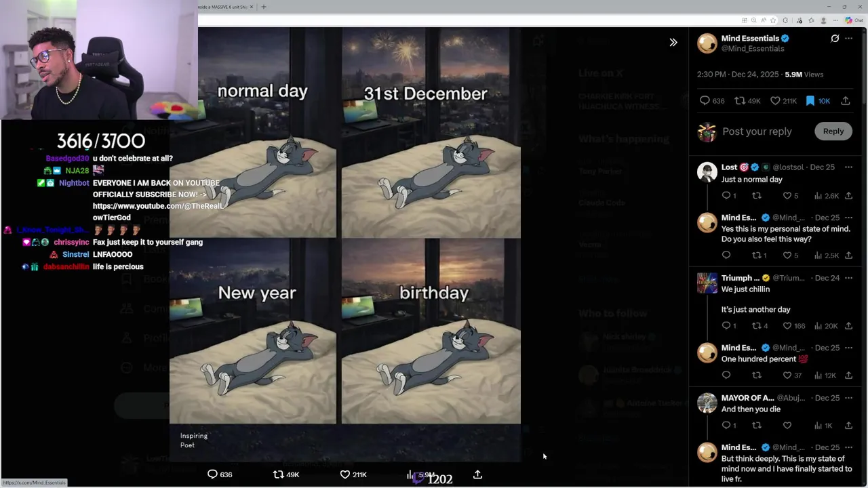
Task: Open @Mind_Essentials handle link in header
Action: [753, 49]
